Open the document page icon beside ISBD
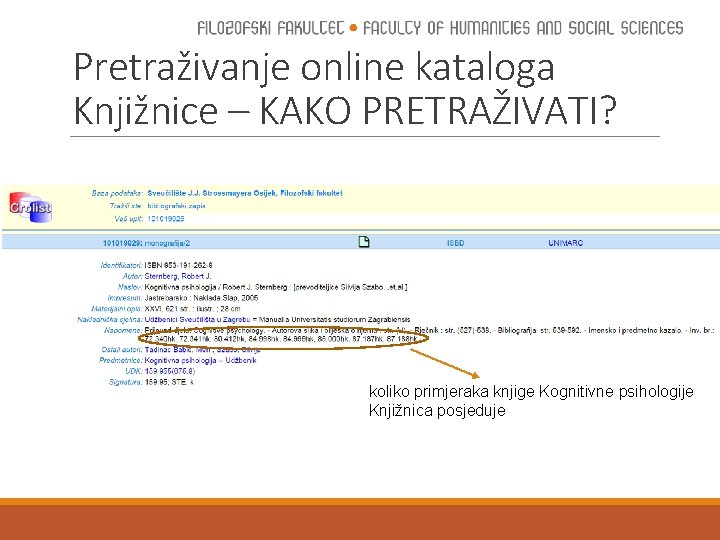The image size is (720, 540). pyautogui.click(x=364, y=242)
